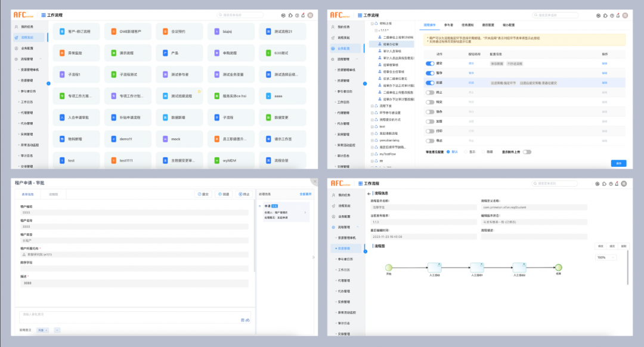Collapse the 1.1.1 version node
This screenshot has width=644, height=347.
pyautogui.click(x=376, y=30)
